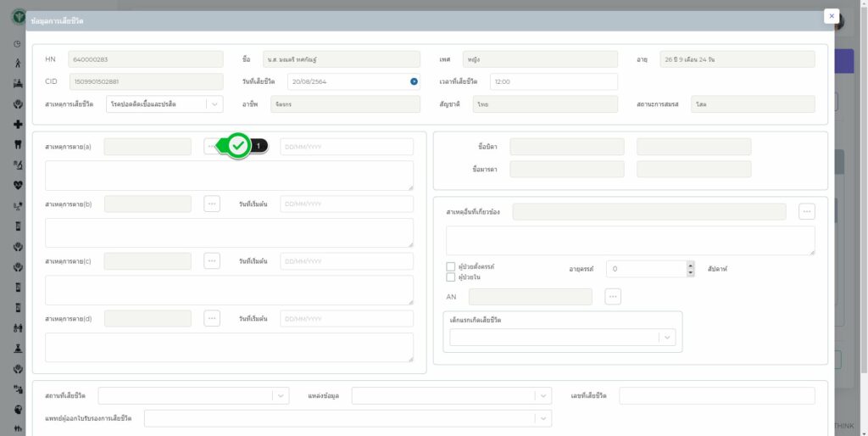Tick the ผู้ป่วยตั้งครรภ์ checkbox
The width and height of the screenshot is (868, 436).
click(x=451, y=266)
